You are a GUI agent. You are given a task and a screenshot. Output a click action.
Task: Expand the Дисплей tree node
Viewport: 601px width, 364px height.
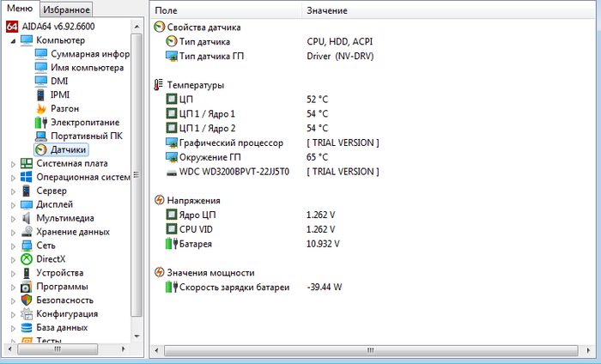[x=13, y=205]
